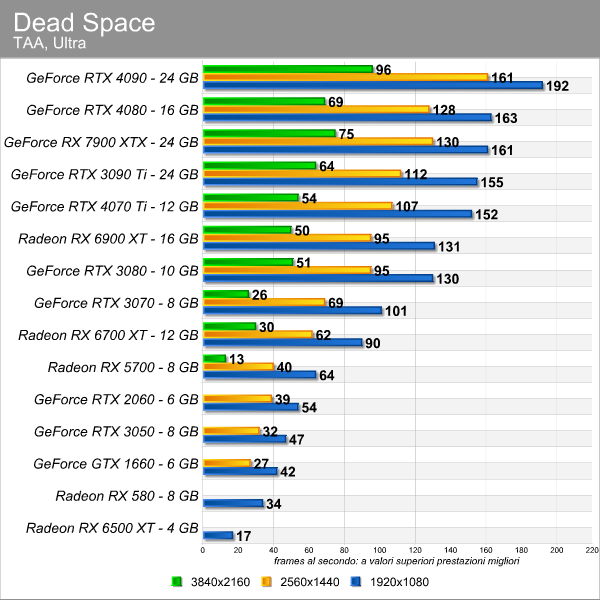The width and height of the screenshot is (600, 600).
Task: Click the RTX 3090 Ti orange bar value 112
Action: tap(416, 174)
